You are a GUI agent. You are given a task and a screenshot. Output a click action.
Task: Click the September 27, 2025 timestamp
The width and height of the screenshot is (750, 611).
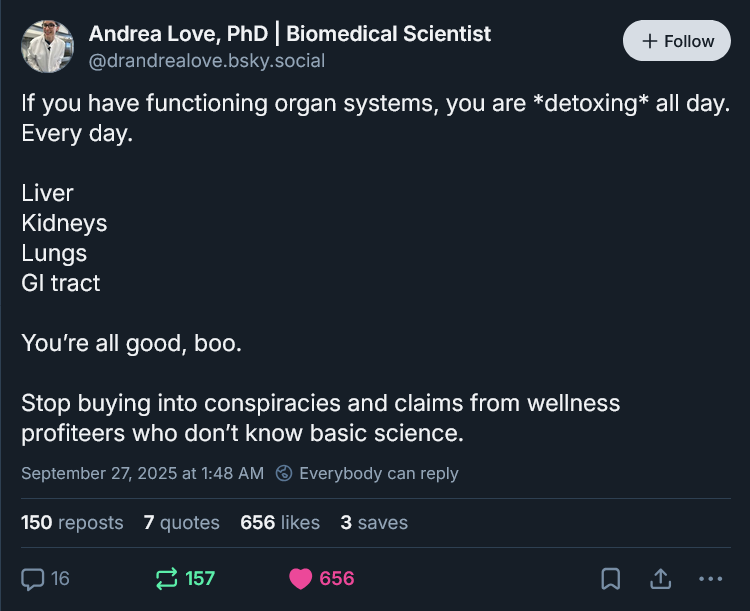[x=142, y=473]
